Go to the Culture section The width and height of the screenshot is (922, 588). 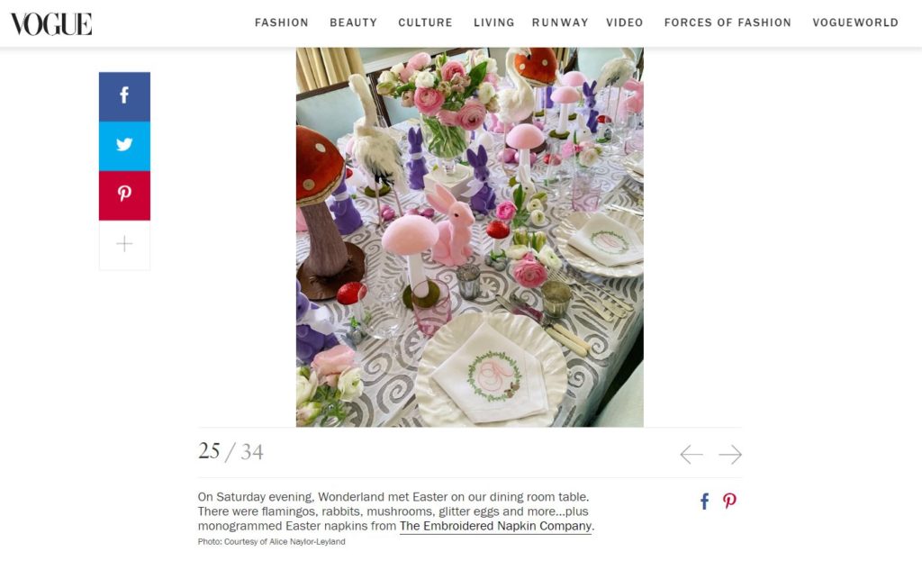point(425,23)
